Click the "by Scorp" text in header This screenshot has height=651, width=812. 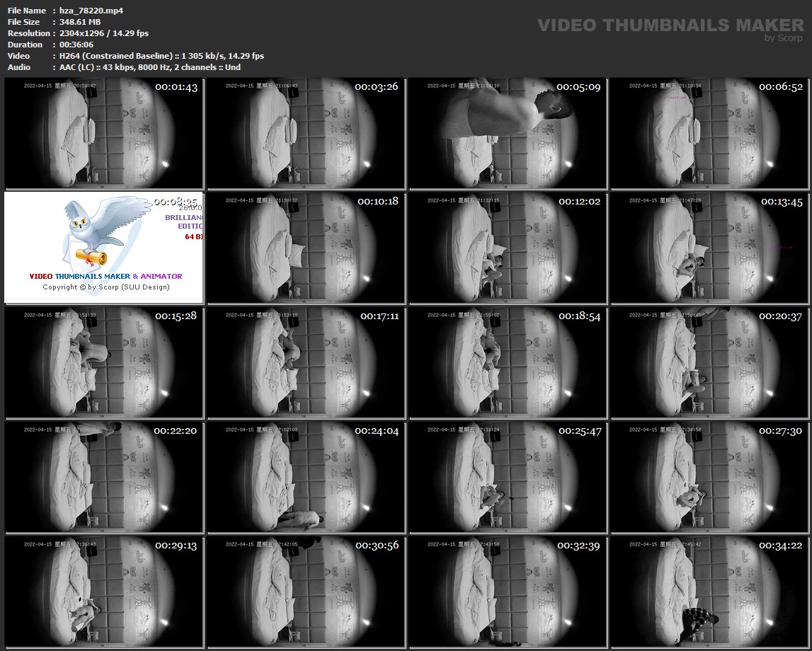784,38
